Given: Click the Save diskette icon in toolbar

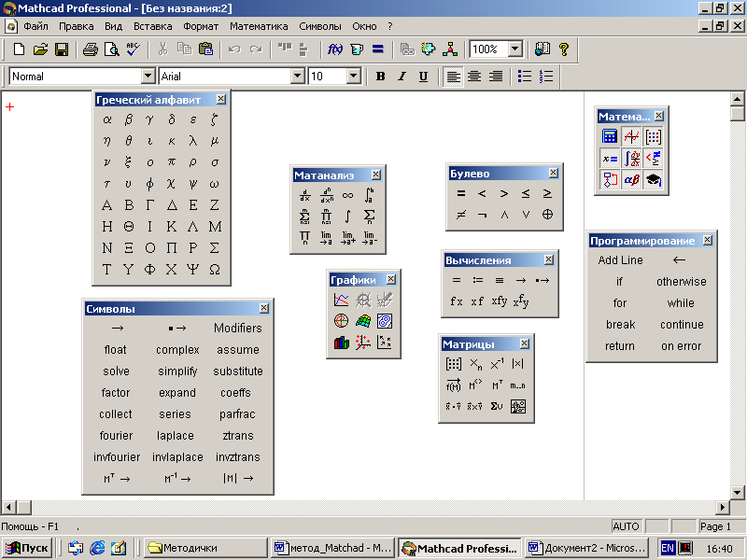Looking at the screenshot, I should tap(62, 49).
